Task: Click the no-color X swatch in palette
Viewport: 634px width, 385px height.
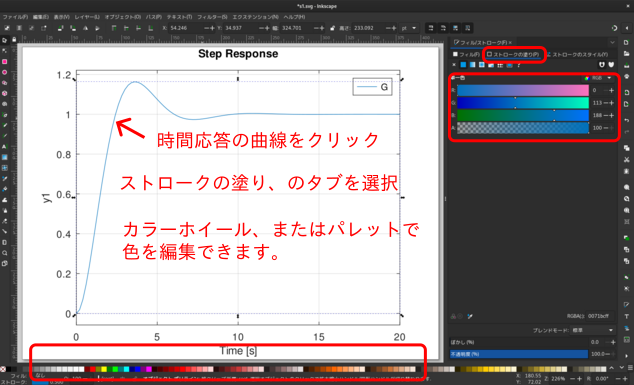Action: [x=3, y=369]
